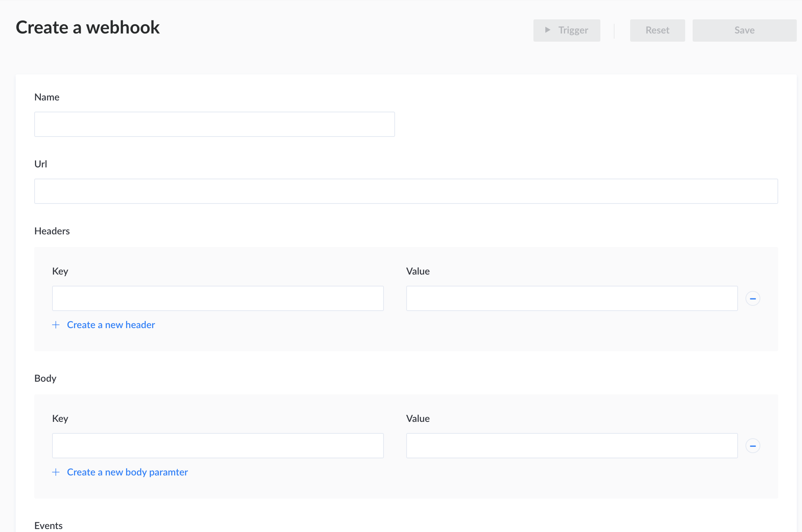The height and width of the screenshot is (532, 802).
Task: Click the plus icon beside Create a new body paramter
Action: click(56, 472)
